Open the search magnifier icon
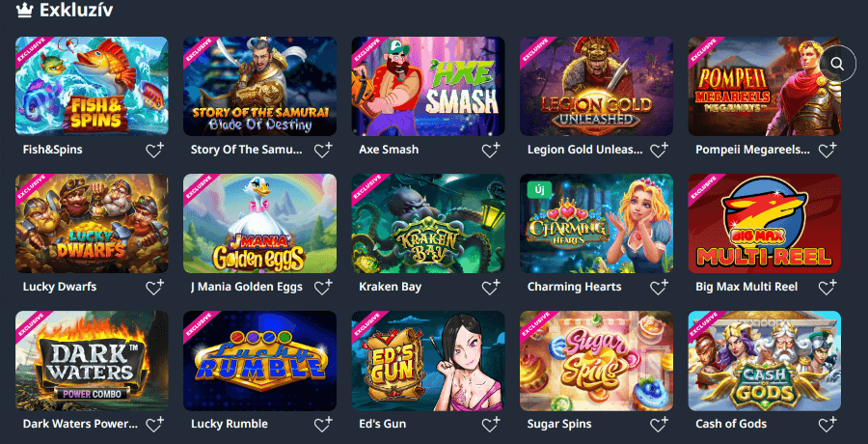The width and height of the screenshot is (868, 444). pos(837,65)
